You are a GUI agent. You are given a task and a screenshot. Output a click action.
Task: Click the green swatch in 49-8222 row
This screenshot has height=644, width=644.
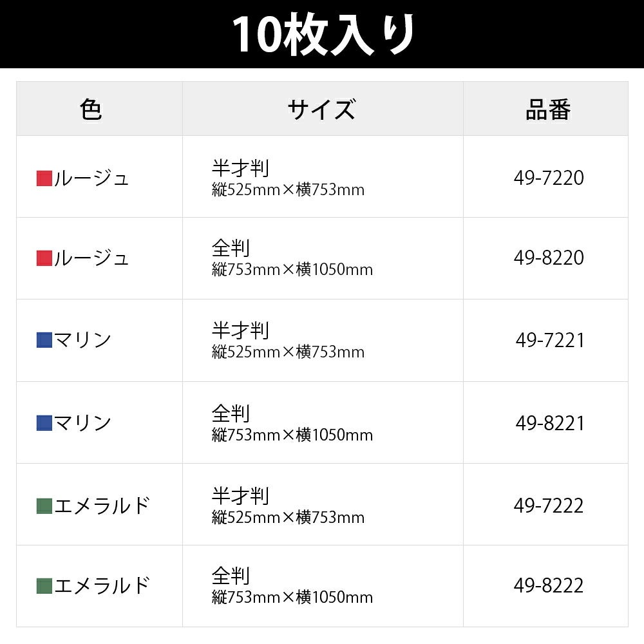(44, 585)
